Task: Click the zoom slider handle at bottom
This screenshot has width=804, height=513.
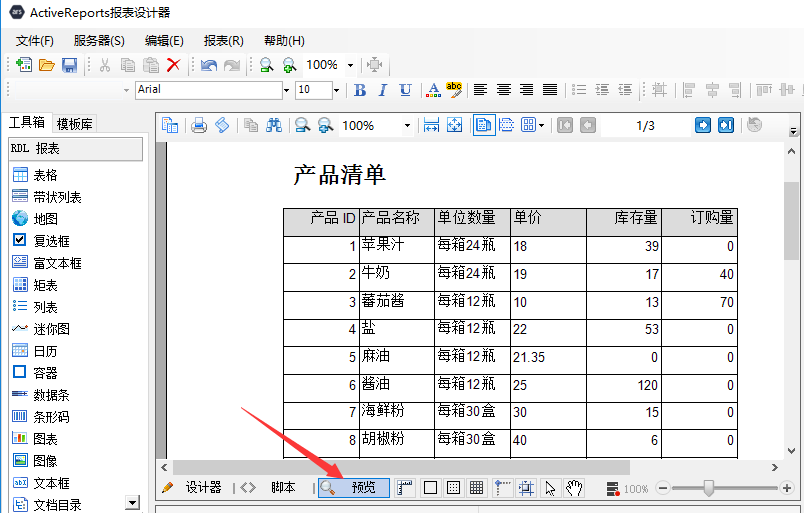Action: click(709, 488)
